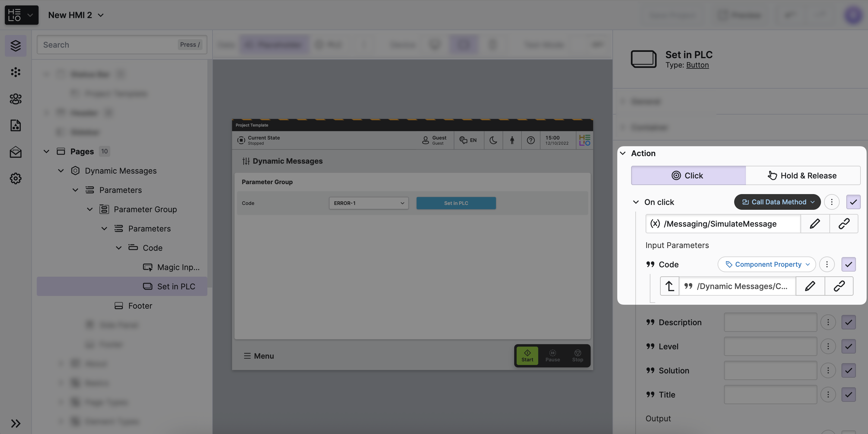Click the up-arrow icon before /Dynamic Messages/C...

pos(669,286)
